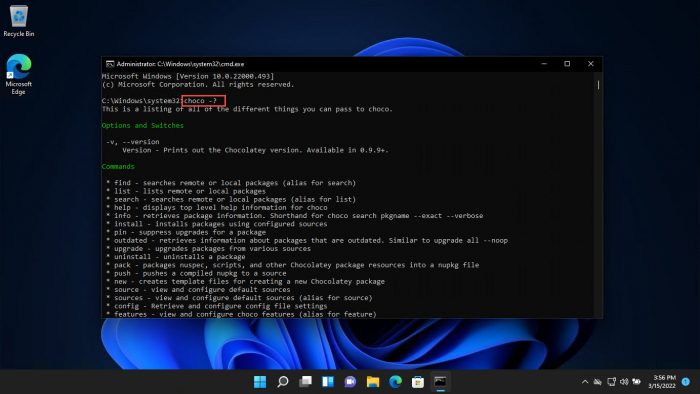Screen dimensions: 700x394
Task: Click the 'source - view and configure' line
Action: (x=198, y=290)
